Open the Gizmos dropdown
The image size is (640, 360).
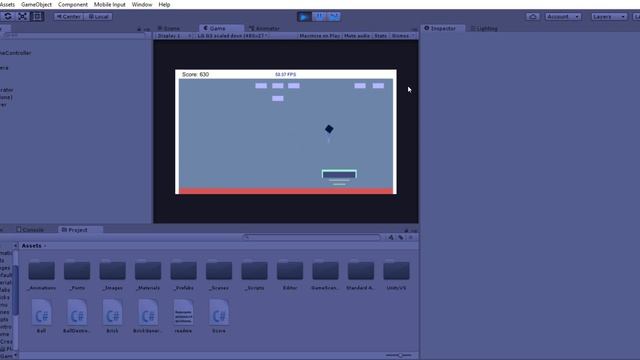click(x=402, y=36)
